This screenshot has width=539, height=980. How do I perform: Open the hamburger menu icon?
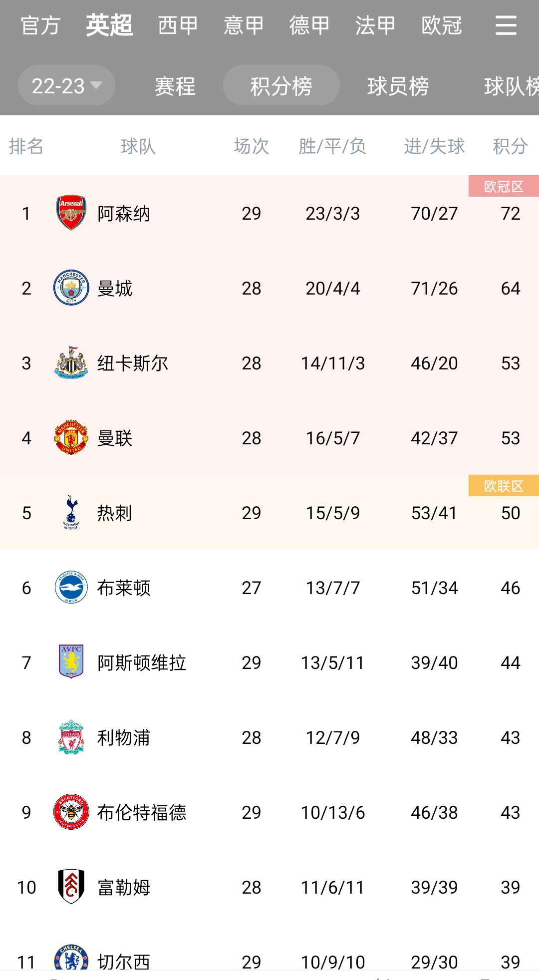506,25
